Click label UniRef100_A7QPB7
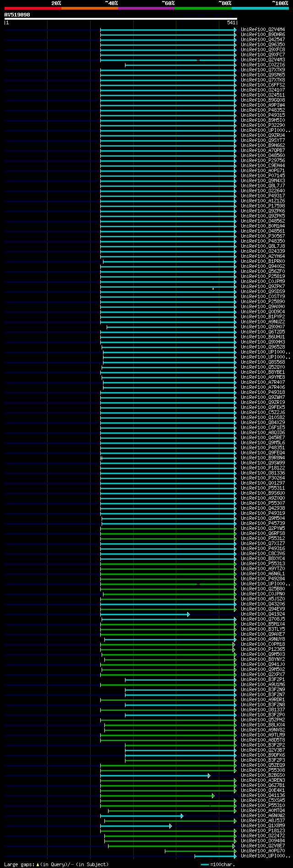 [x=263, y=150]
